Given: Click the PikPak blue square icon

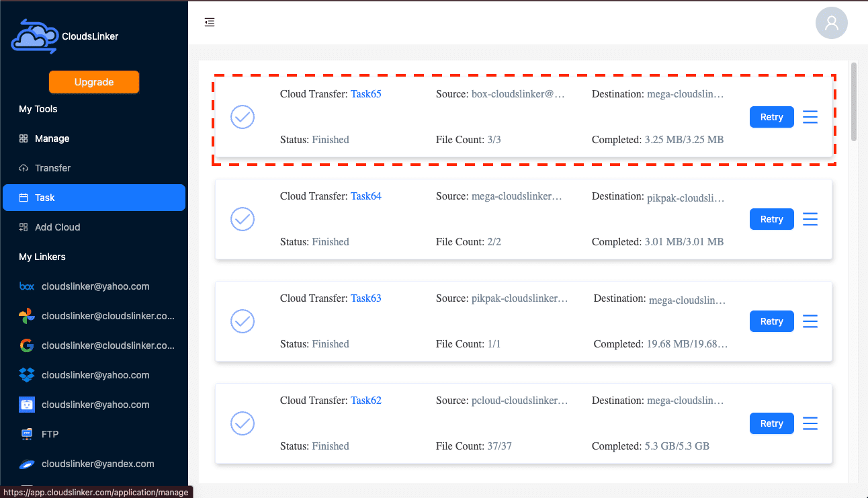Looking at the screenshot, I should [27, 405].
